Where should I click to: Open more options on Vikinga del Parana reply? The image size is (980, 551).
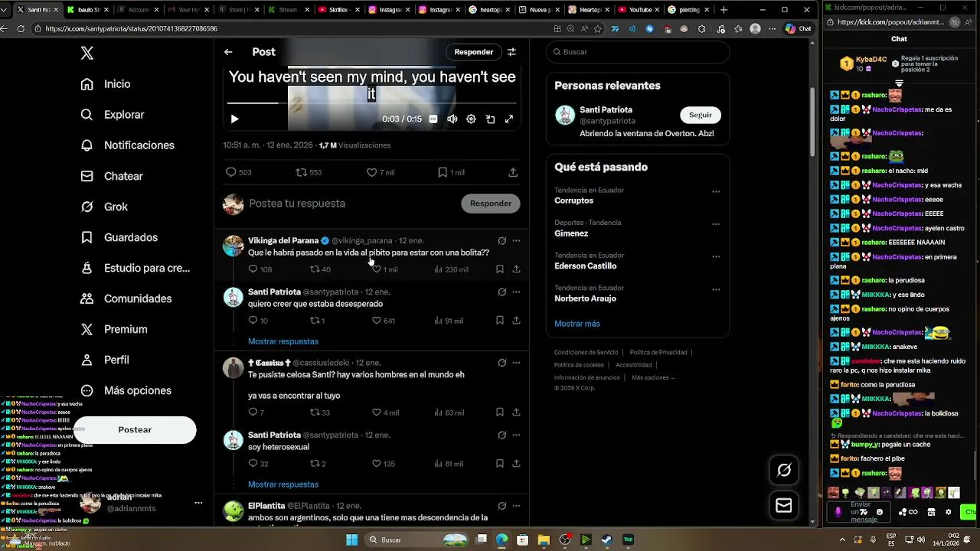tap(516, 240)
